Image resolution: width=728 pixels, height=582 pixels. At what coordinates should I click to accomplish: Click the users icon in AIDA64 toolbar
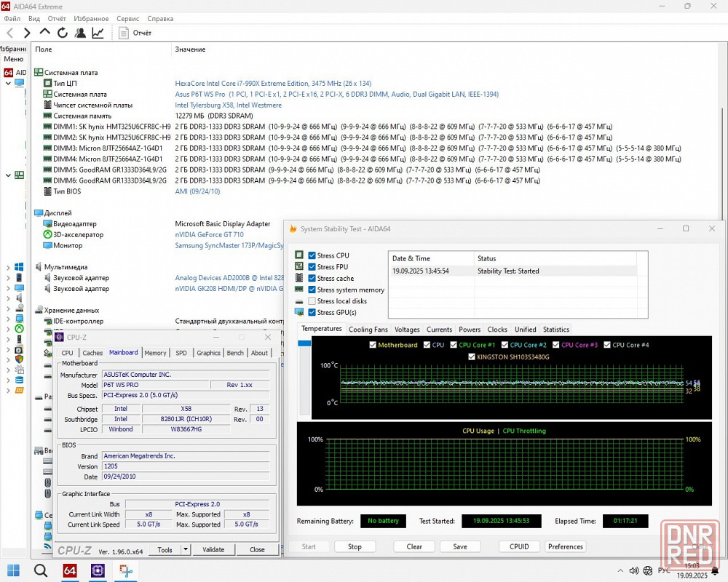80,33
